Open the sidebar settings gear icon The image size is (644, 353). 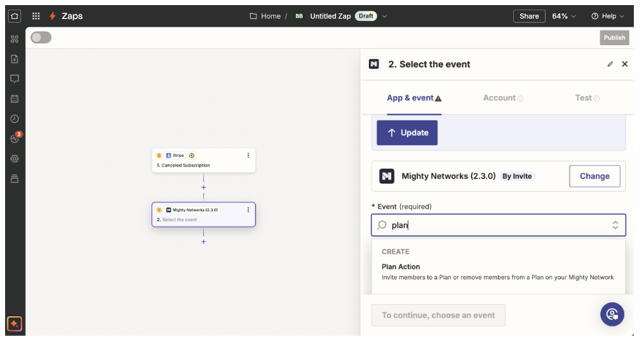click(15, 159)
